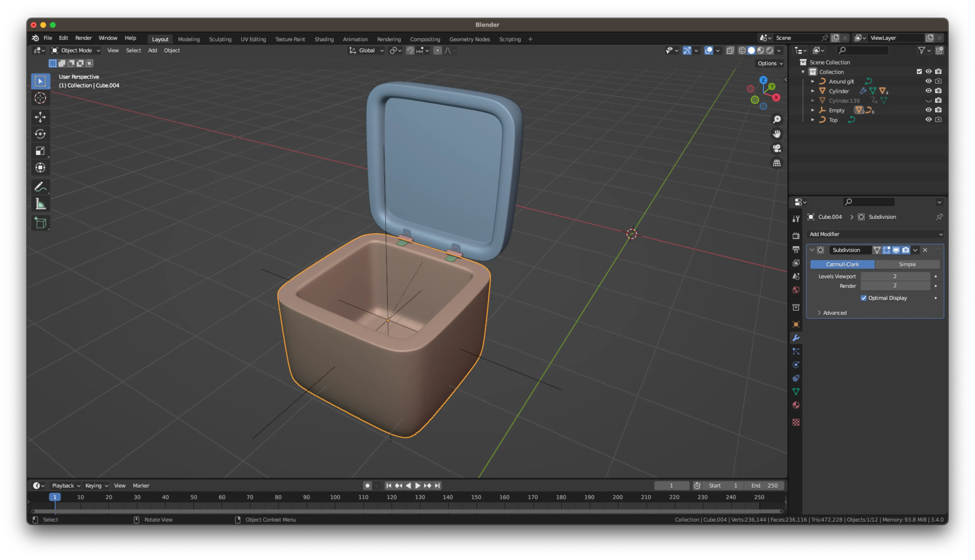The height and width of the screenshot is (560, 975).
Task: Open the Render menu
Action: click(x=83, y=38)
